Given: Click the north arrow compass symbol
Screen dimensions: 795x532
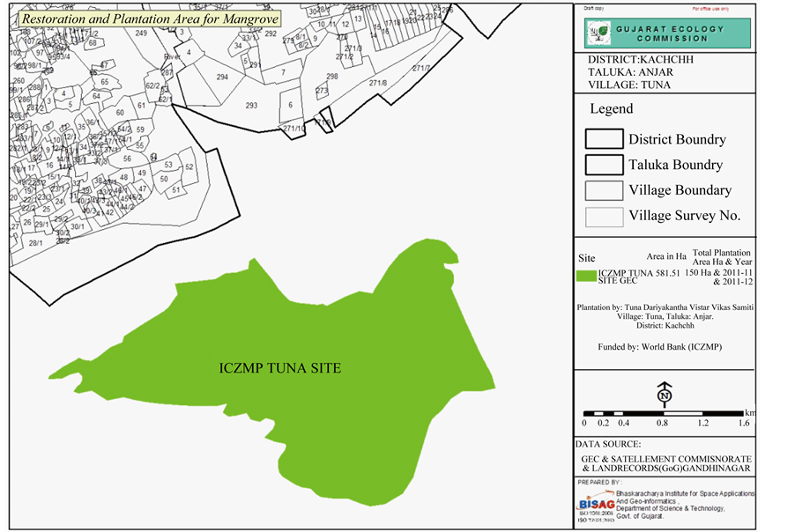Looking at the screenshot, I should coord(665,393).
